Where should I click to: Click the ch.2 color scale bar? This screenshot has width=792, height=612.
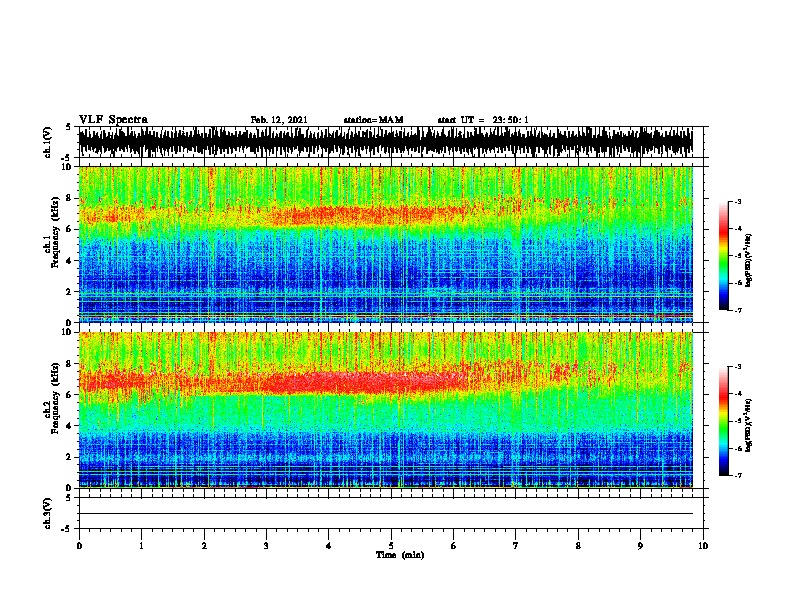click(x=724, y=421)
